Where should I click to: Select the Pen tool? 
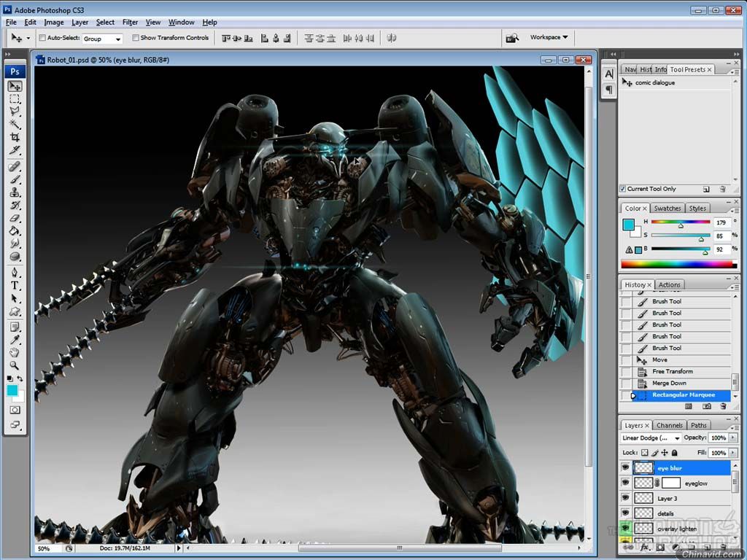click(x=15, y=273)
